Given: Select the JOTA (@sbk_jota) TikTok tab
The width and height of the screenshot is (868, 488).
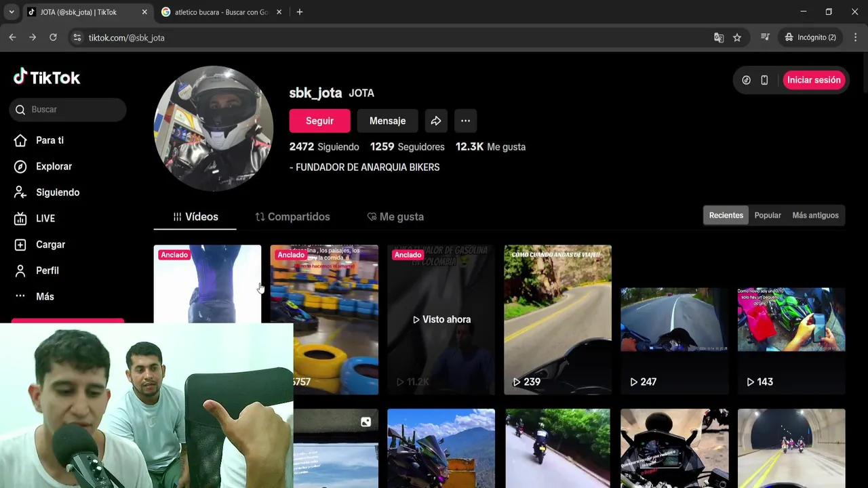Looking at the screenshot, I should coord(78,12).
